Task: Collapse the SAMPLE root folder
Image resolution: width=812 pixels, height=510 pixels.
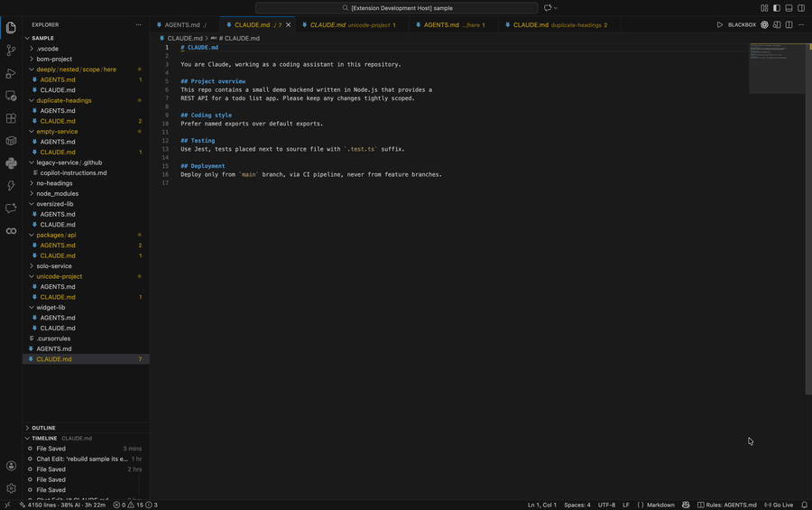Action: coord(42,38)
